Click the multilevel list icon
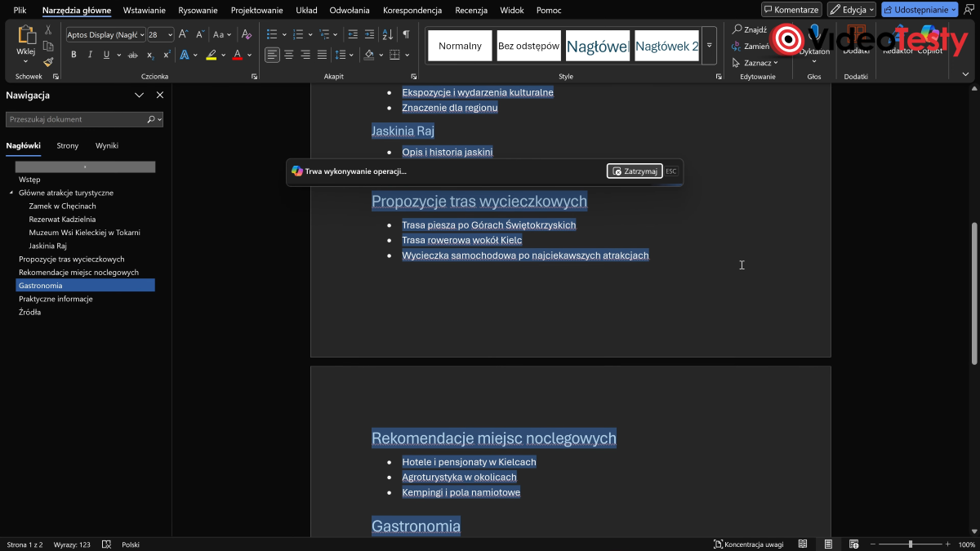Screen dimensions: 980x551 point(324,34)
